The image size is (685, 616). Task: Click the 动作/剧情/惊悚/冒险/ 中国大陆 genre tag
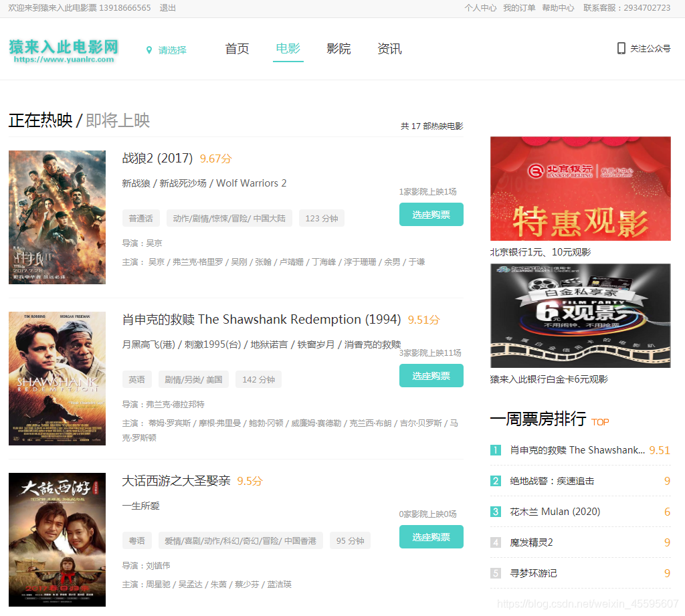[x=229, y=219]
